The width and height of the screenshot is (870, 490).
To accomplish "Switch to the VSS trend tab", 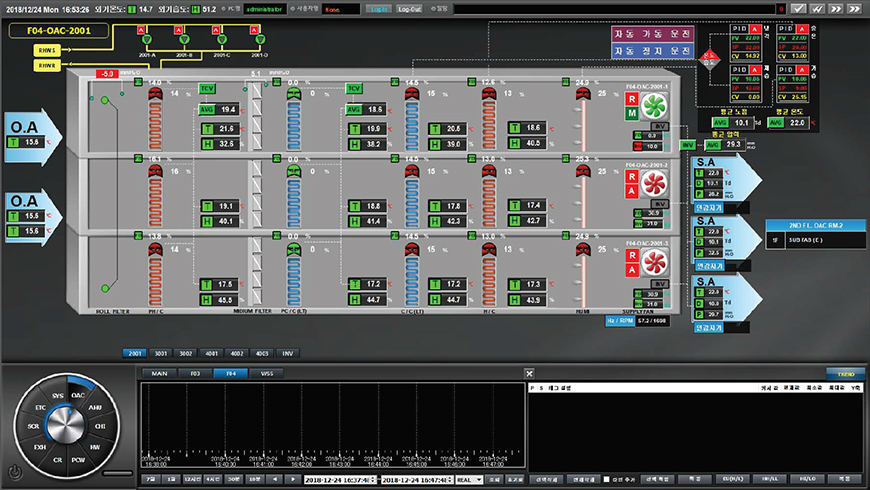I will (x=266, y=373).
